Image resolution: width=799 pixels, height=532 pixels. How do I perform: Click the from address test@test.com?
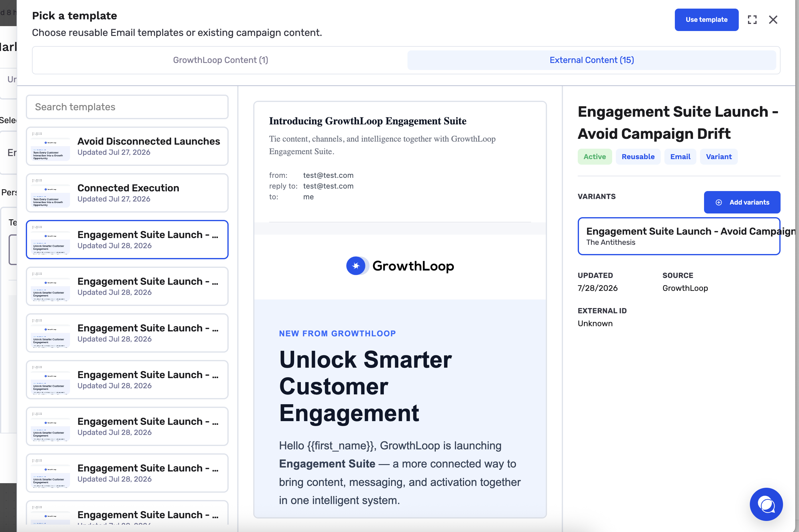328,175
